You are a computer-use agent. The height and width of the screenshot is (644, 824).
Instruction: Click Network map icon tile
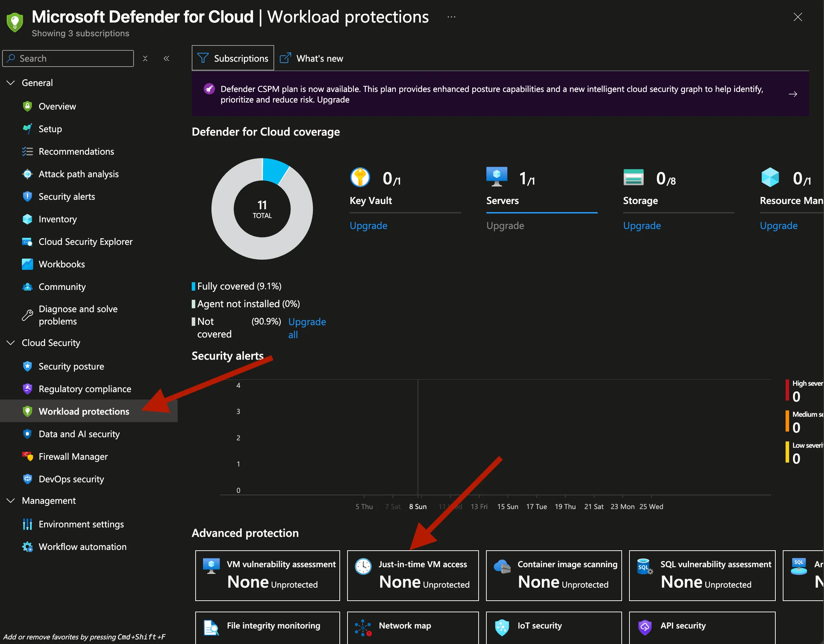tap(363, 627)
